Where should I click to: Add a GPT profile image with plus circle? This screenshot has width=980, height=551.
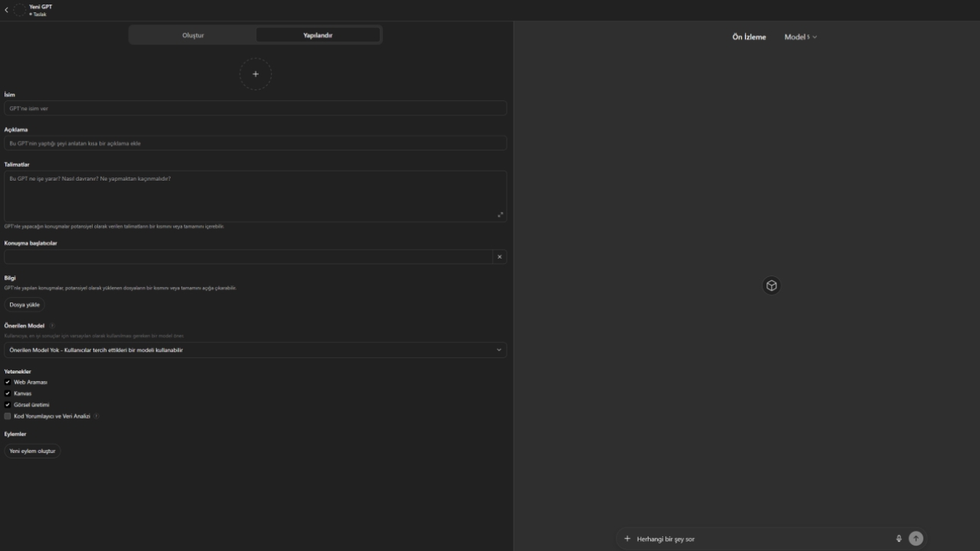(x=256, y=74)
